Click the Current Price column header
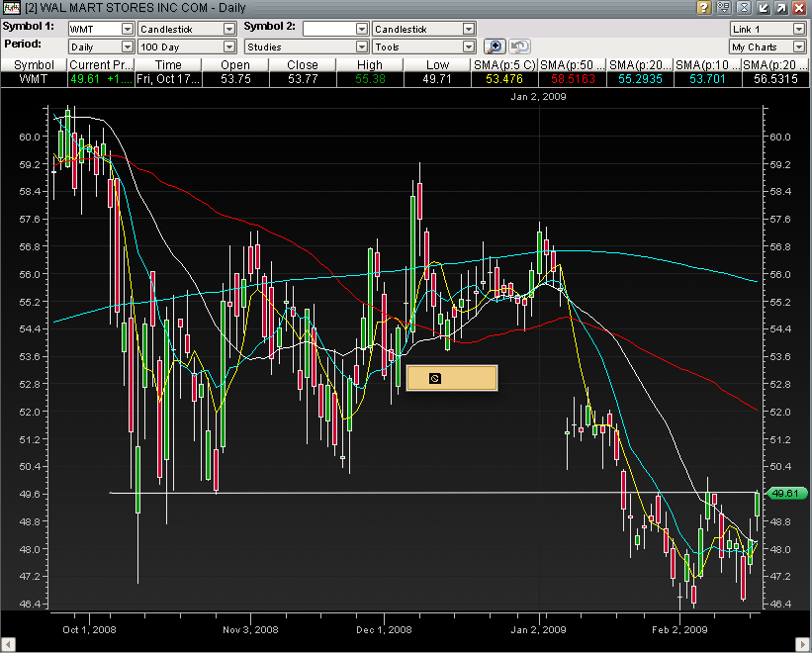812x653 pixels. (99, 64)
